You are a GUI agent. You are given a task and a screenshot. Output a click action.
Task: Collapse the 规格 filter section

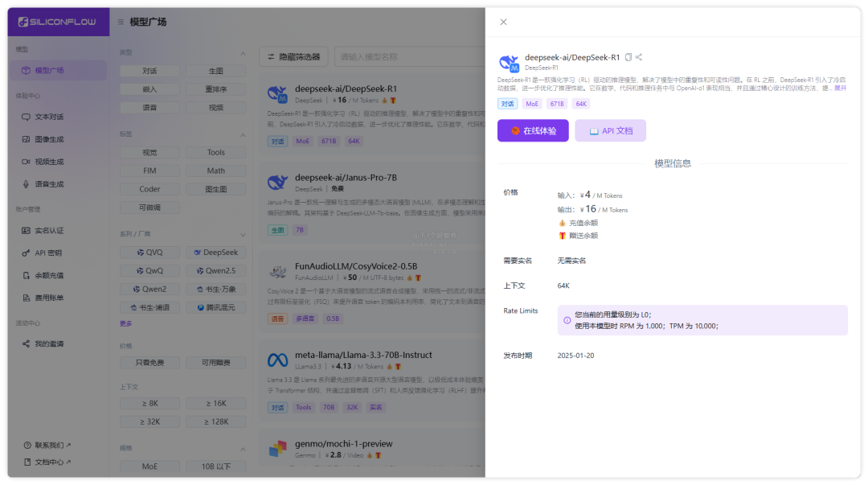(x=243, y=449)
